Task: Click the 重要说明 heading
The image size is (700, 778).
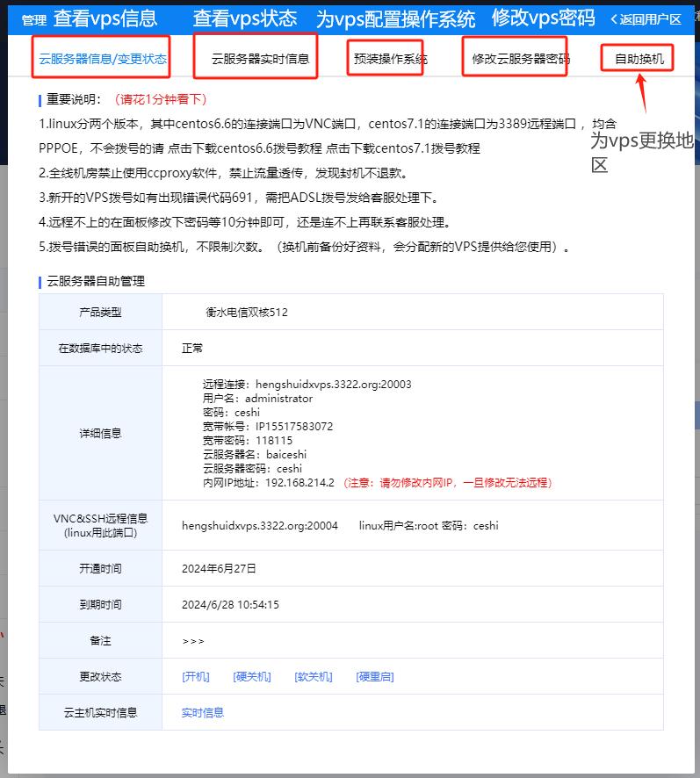Action: point(74,99)
